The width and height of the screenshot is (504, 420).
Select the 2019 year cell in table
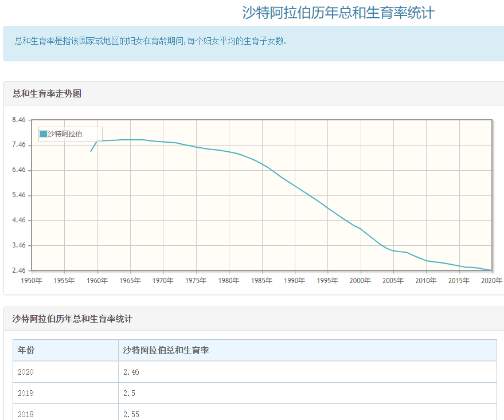click(26, 393)
